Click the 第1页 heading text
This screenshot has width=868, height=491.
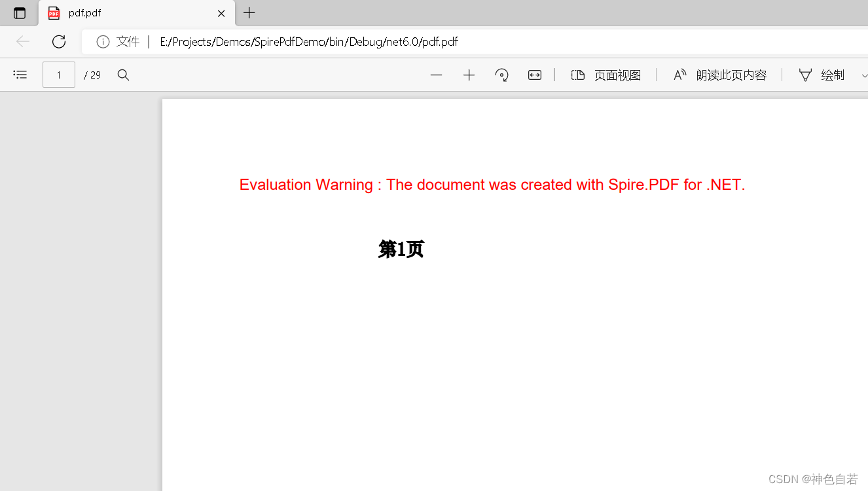pyautogui.click(x=401, y=249)
